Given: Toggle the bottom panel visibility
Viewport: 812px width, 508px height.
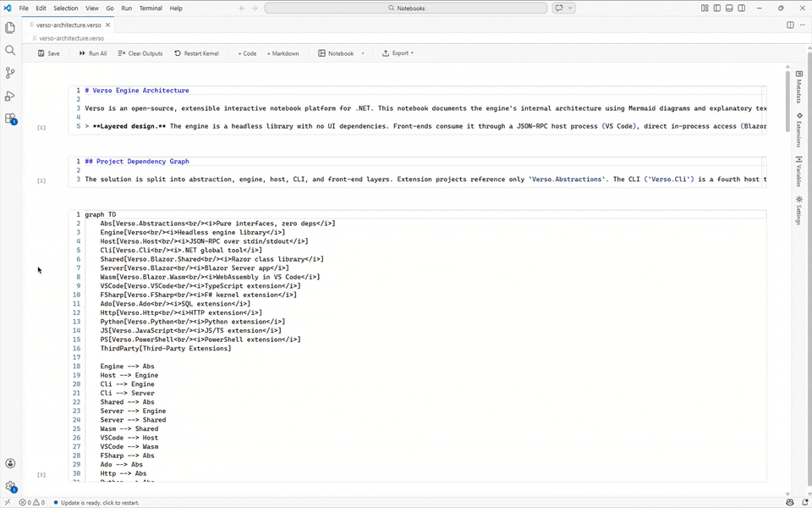Looking at the screenshot, I should click(x=729, y=8).
